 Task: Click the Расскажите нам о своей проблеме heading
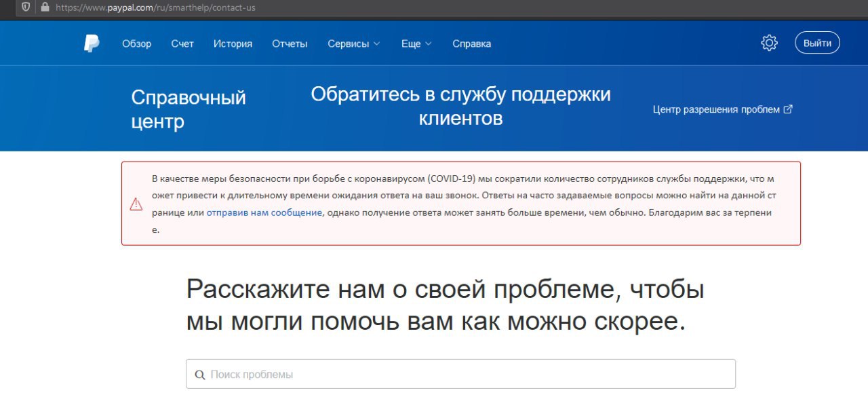point(445,305)
